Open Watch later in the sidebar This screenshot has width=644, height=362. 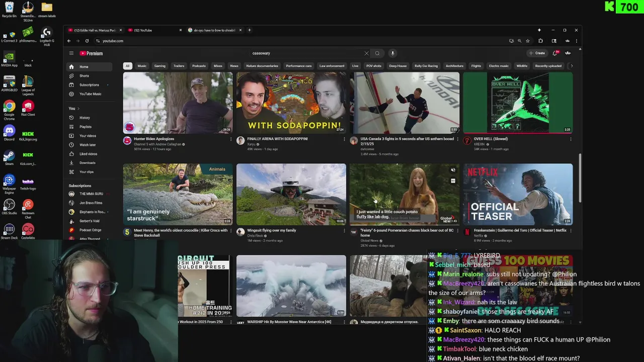pyautogui.click(x=89, y=145)
